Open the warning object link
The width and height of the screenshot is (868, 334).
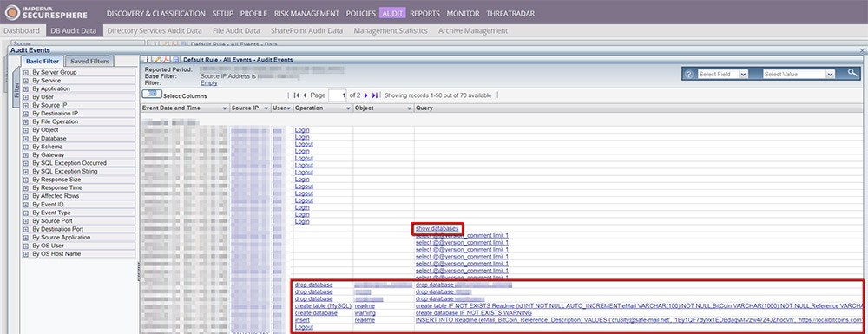365,313
